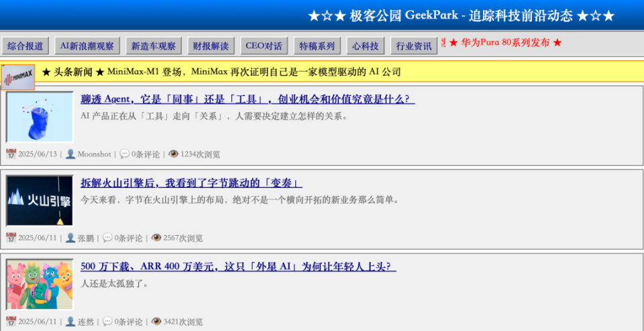Switch to AI新浪潮观察 section
This screenshot has width=644, height=331.
(x=87, y=46)
